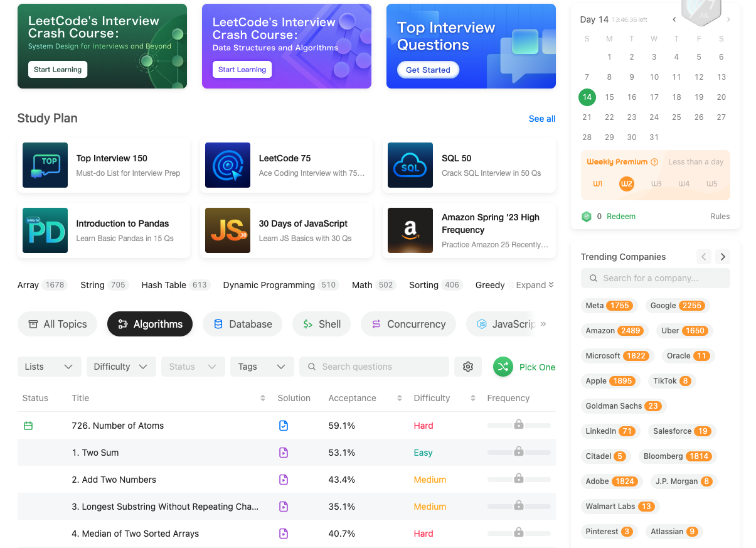Open the Top Interview 150 study plan thumbnail
Viewport: 756px width, 548px height.
point(45,165)
